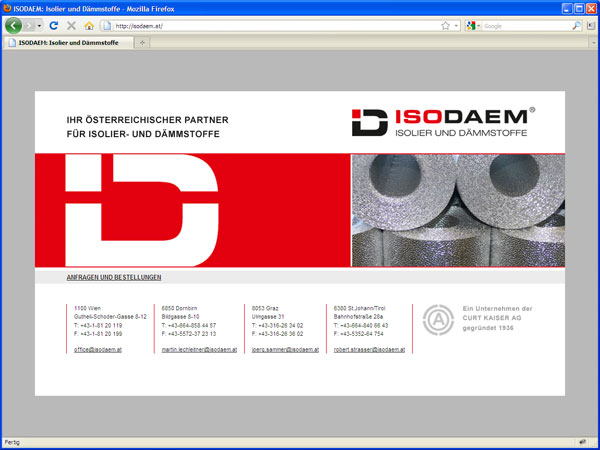This screenshot has height=450, width=600.
Task: Open the back/forward history dropdown arrow
Action: click(39, 26)
